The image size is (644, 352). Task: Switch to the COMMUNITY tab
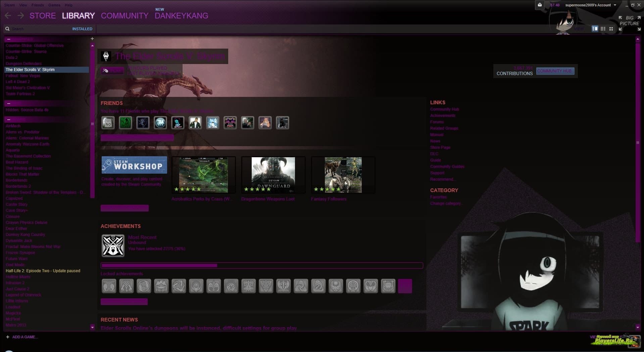point(125,16)
